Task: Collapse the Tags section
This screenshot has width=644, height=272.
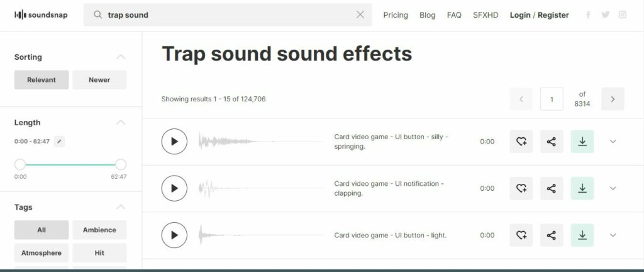Action: (121, 207)
